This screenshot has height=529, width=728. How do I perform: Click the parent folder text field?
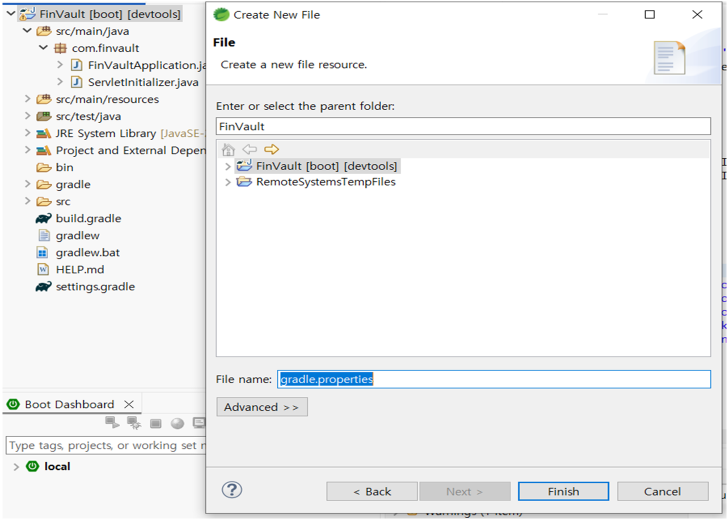point(463,126)
